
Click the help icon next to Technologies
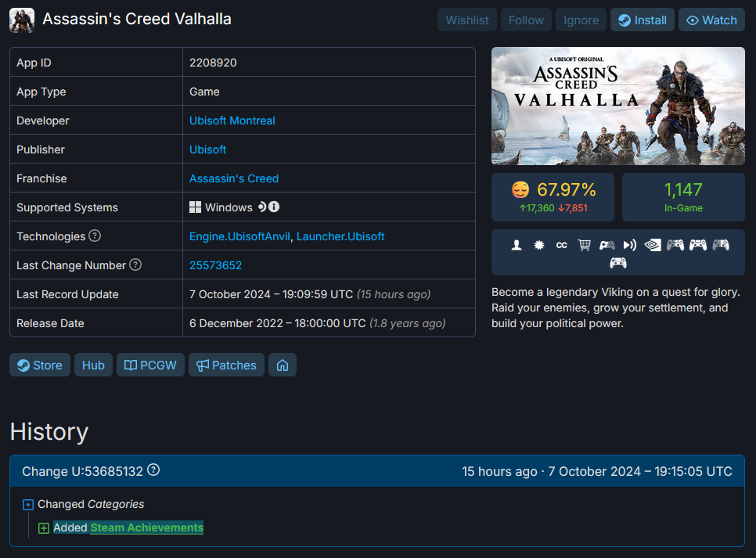(95, 236)
